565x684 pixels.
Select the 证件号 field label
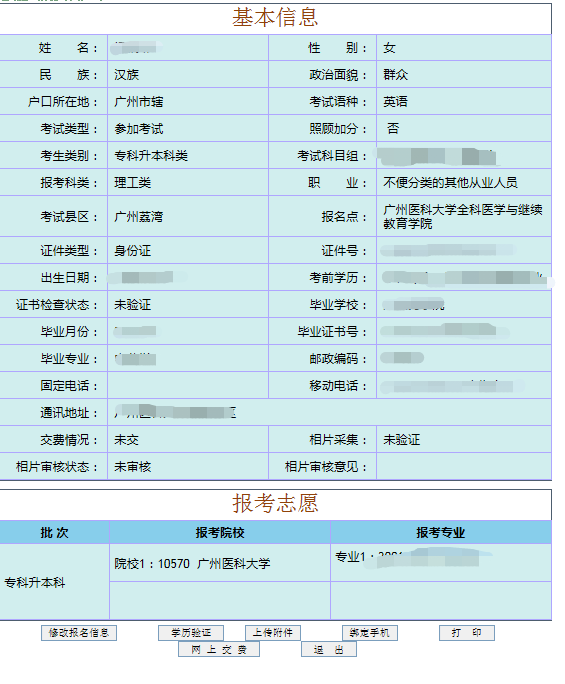344,251
